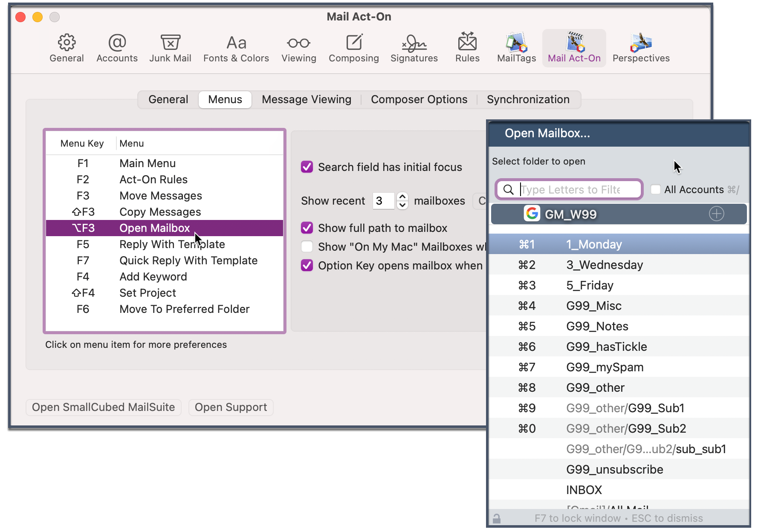
Task: Click the lock icon in Open Mailbox footer
Action: click(x=496, y=518)
